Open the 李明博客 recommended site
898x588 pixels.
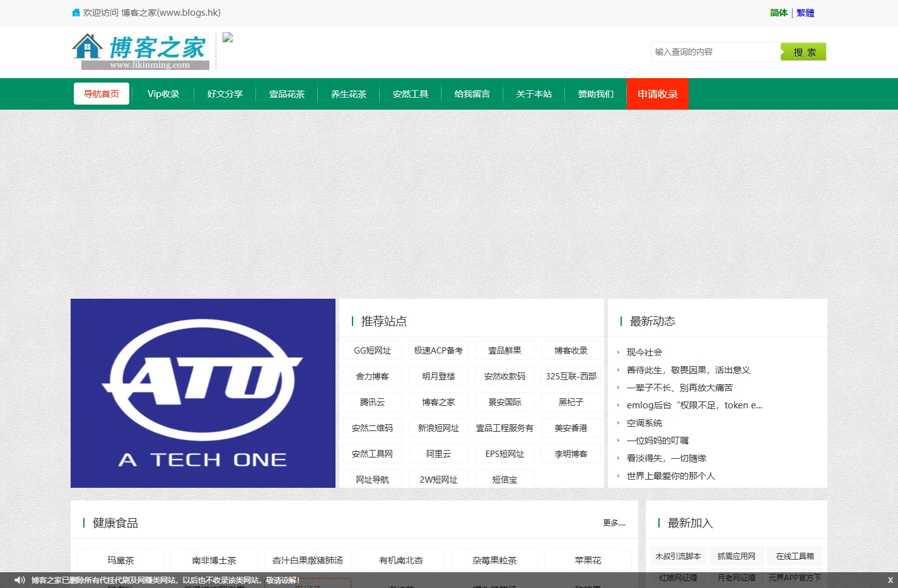(x=571, y=454)
